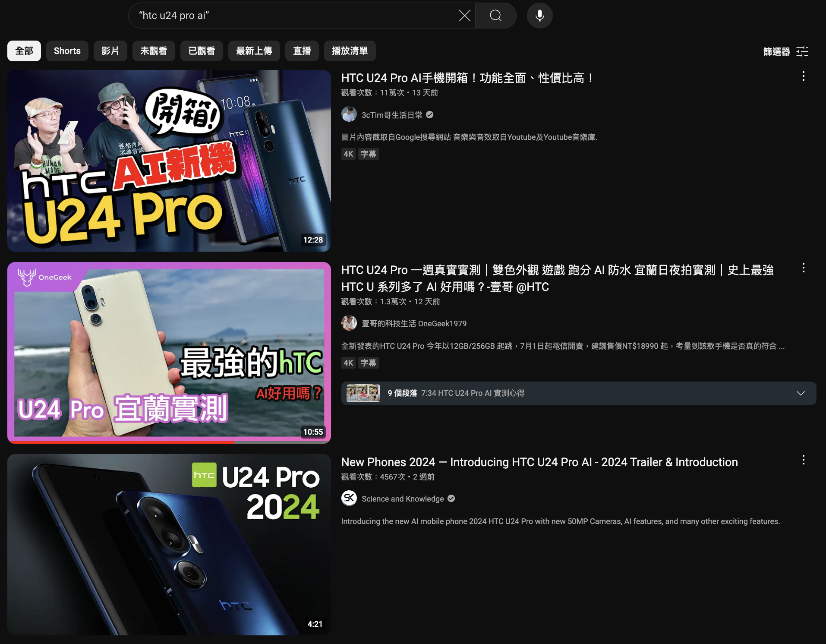Start voice search with the microphone icon

coord(539,16)
